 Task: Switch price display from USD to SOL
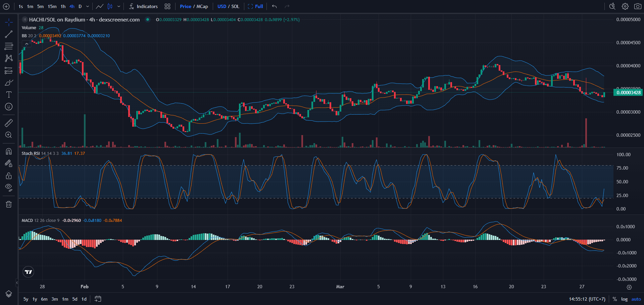click(235, 6)
